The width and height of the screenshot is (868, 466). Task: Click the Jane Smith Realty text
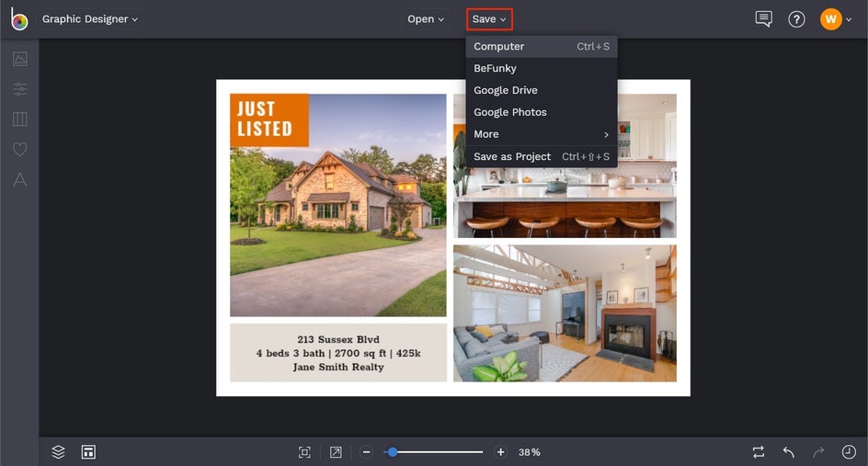click(338, 367)
